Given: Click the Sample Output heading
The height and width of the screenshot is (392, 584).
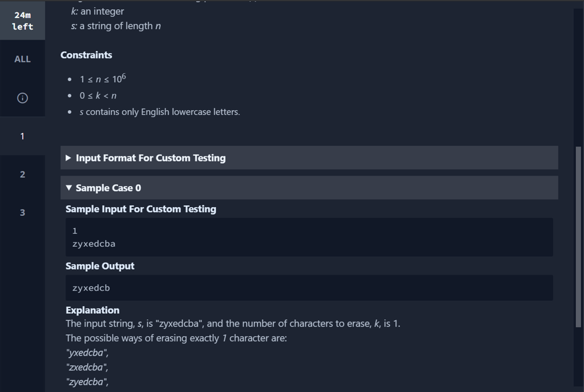Looking at the screenshot, I should [x=100, y=267].
